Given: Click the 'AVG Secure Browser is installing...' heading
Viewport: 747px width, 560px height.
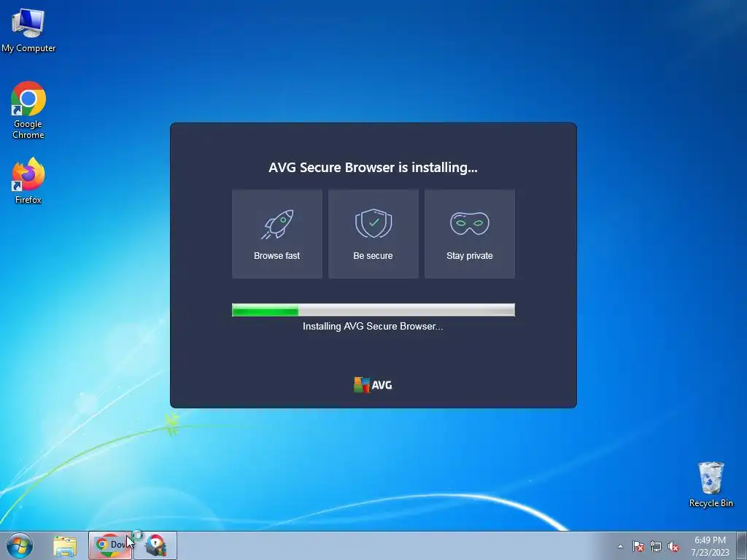Looking at the screenshot, I should [373, 168].
